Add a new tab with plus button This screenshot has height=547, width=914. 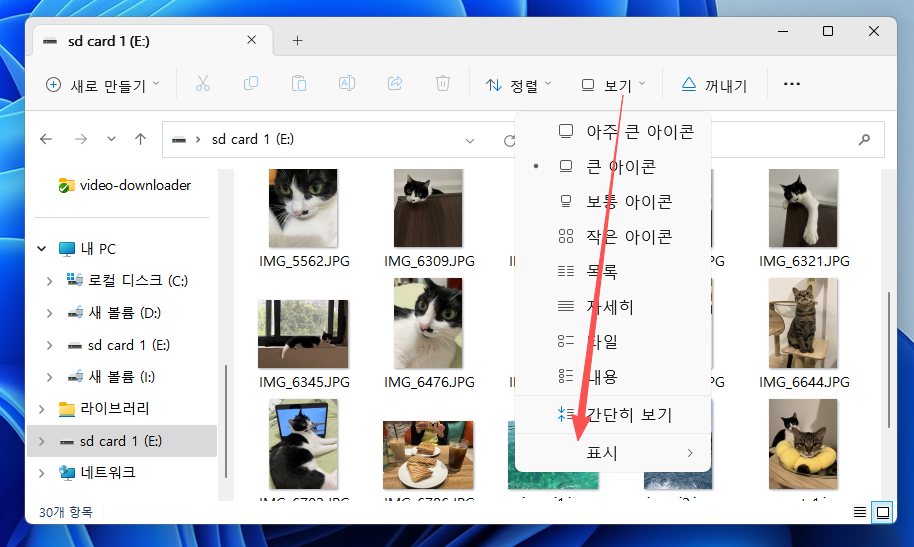(297, 40)
